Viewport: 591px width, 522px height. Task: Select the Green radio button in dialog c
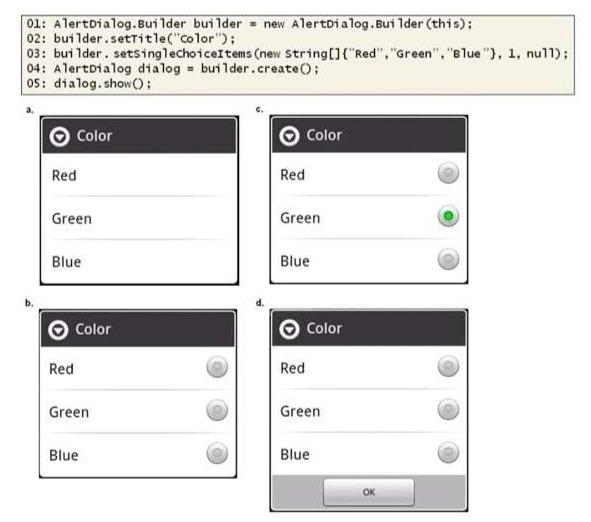tap(448, 216)
